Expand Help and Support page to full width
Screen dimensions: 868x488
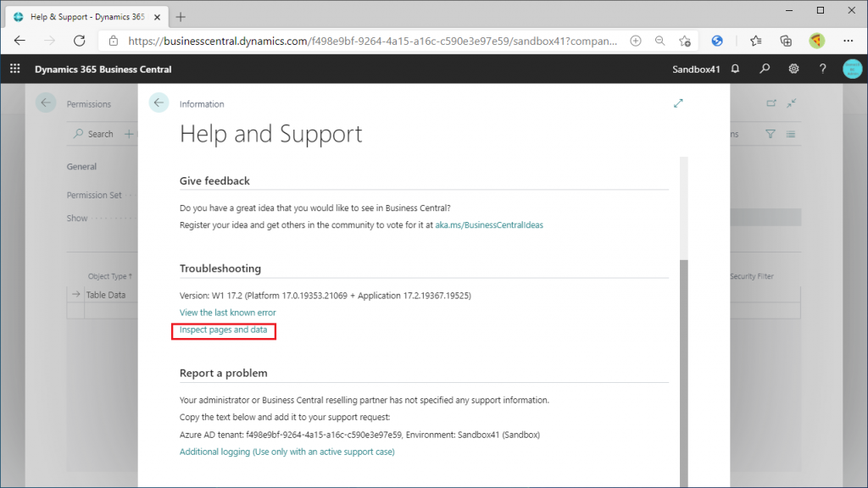click(678, 103)
